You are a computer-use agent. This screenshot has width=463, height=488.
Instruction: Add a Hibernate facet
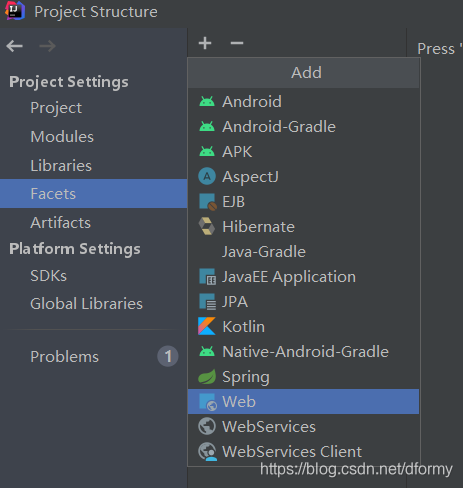(303, 226)
